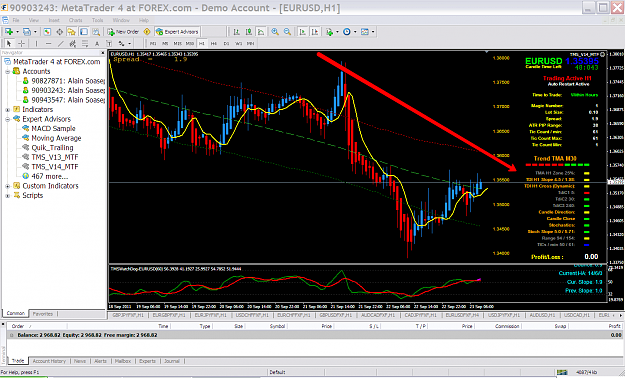Open the Periods clock icon

[347, 32]
